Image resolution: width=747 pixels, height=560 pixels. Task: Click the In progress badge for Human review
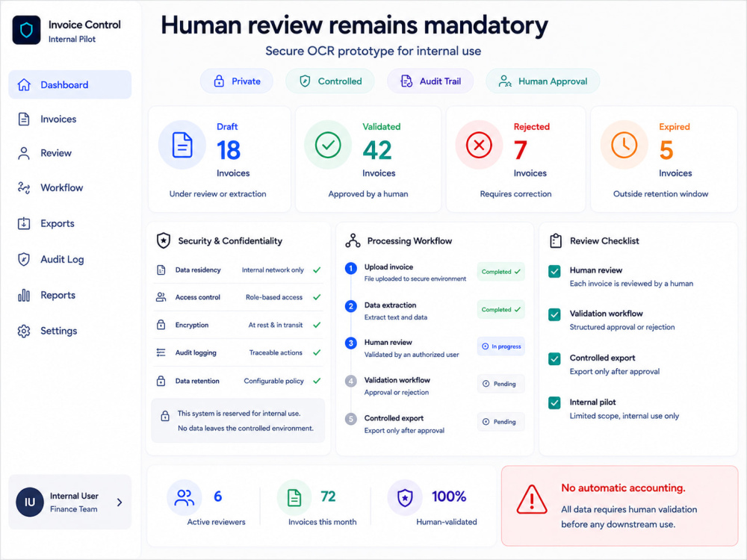point(500,346)
